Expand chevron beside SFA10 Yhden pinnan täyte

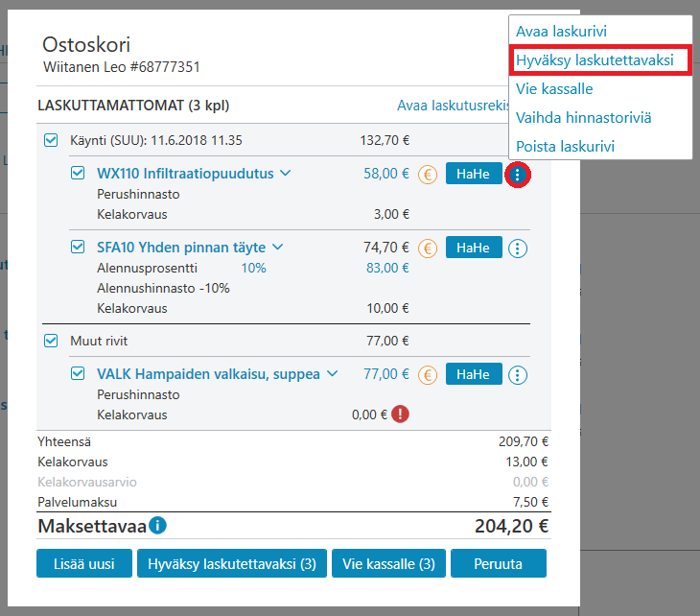[x=278, y=247]
